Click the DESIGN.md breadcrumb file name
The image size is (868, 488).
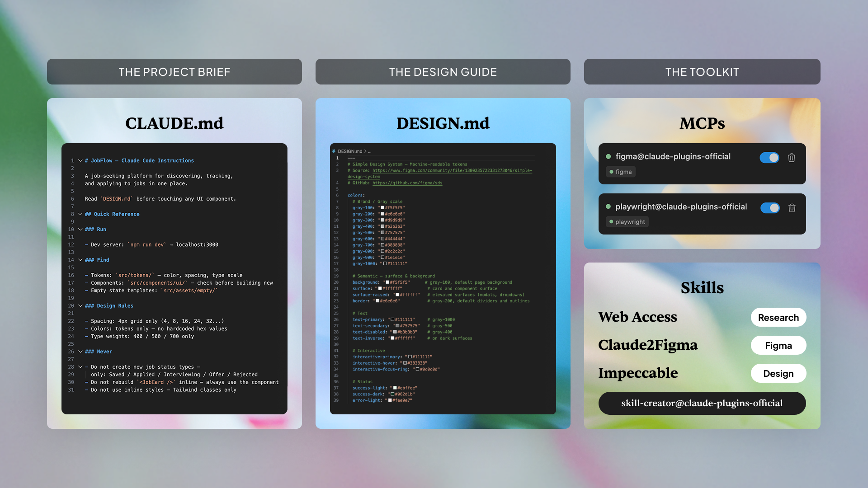pos(350,151)
